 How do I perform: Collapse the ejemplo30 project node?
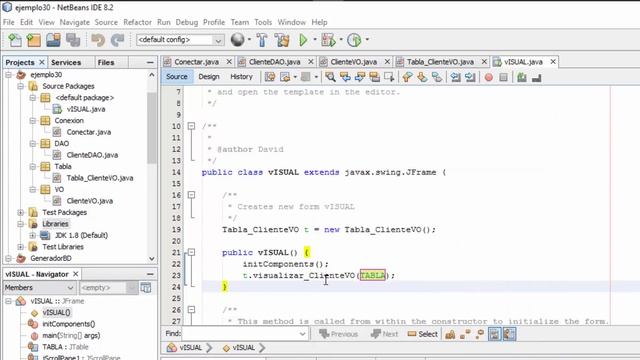(9, 75)
